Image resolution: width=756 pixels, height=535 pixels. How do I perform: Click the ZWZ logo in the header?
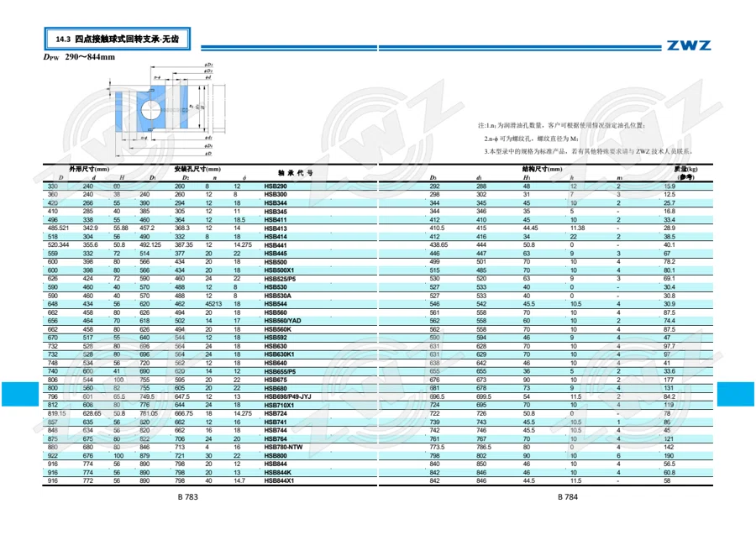(x=689, y=46)
